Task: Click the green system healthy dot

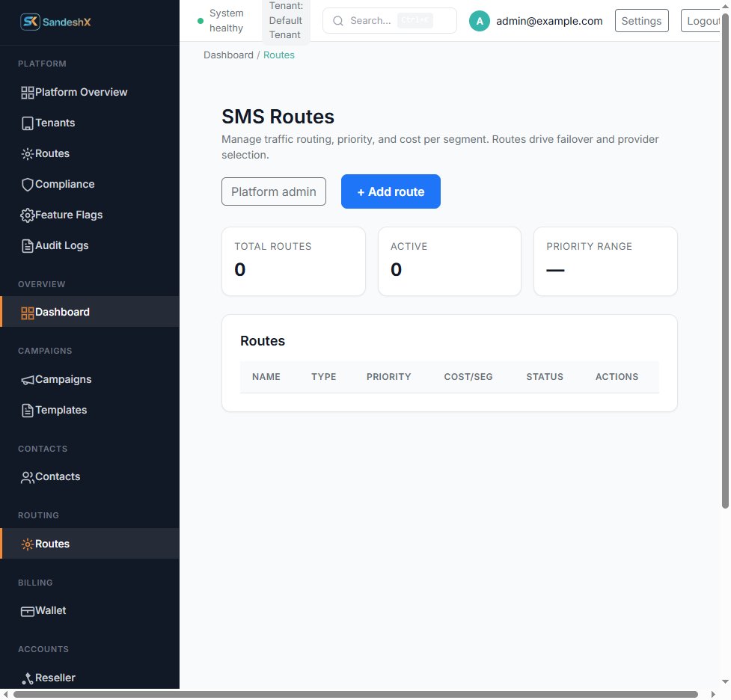Action: pyautogui.click(x=201, y=21)
